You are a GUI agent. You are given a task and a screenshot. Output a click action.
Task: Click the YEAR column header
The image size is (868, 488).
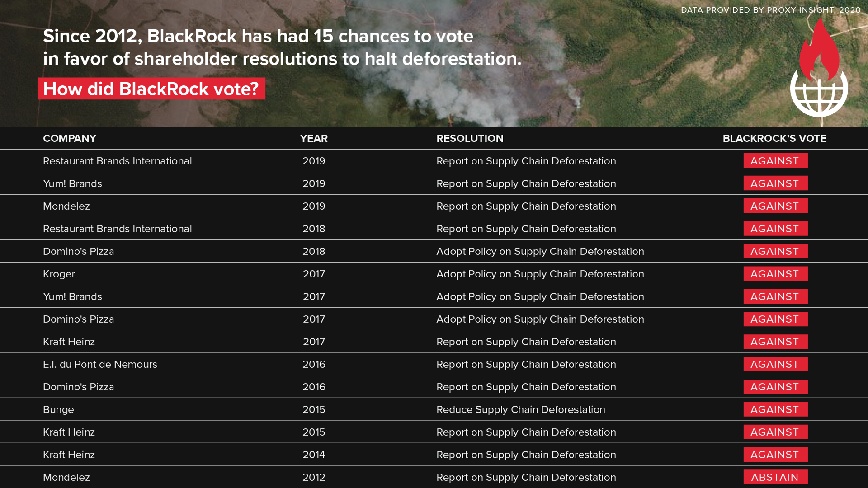pos(314,138)
